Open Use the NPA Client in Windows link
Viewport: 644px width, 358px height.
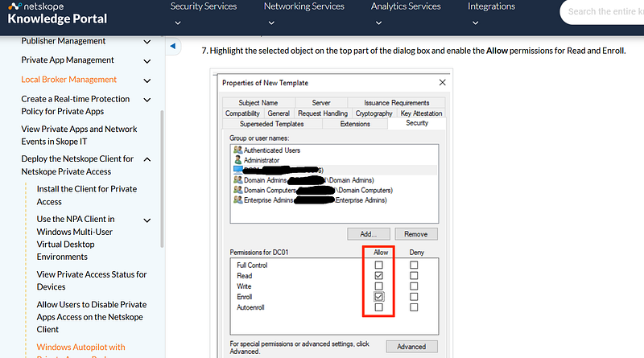(x=76, y=237)
